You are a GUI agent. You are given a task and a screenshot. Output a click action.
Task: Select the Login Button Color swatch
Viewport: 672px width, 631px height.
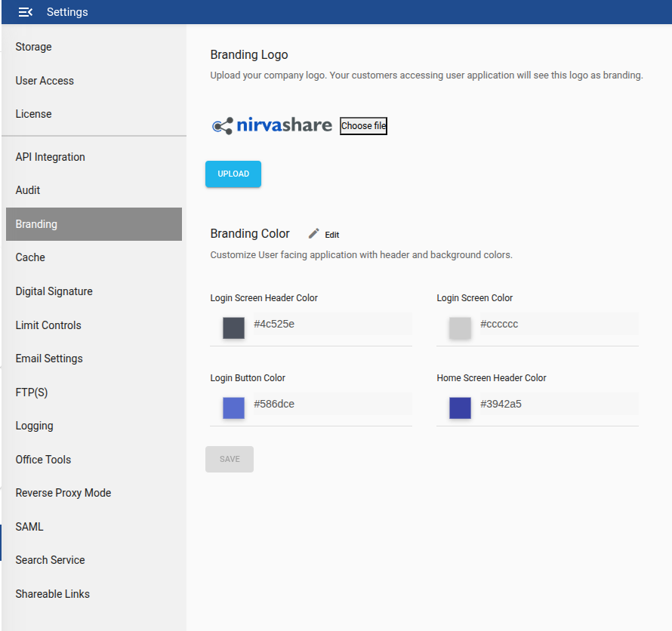click(233, 408)
